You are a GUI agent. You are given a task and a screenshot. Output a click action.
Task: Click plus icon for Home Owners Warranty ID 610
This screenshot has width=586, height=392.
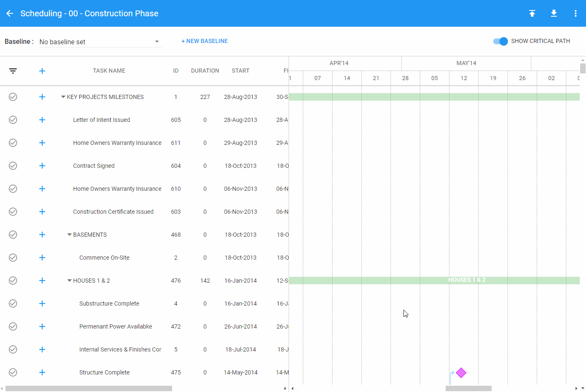[x=42, y=189]
